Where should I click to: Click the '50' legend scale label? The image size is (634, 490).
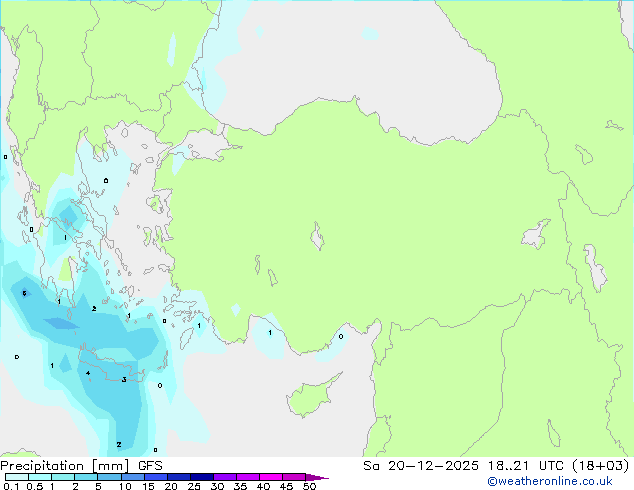pos(309,486)
